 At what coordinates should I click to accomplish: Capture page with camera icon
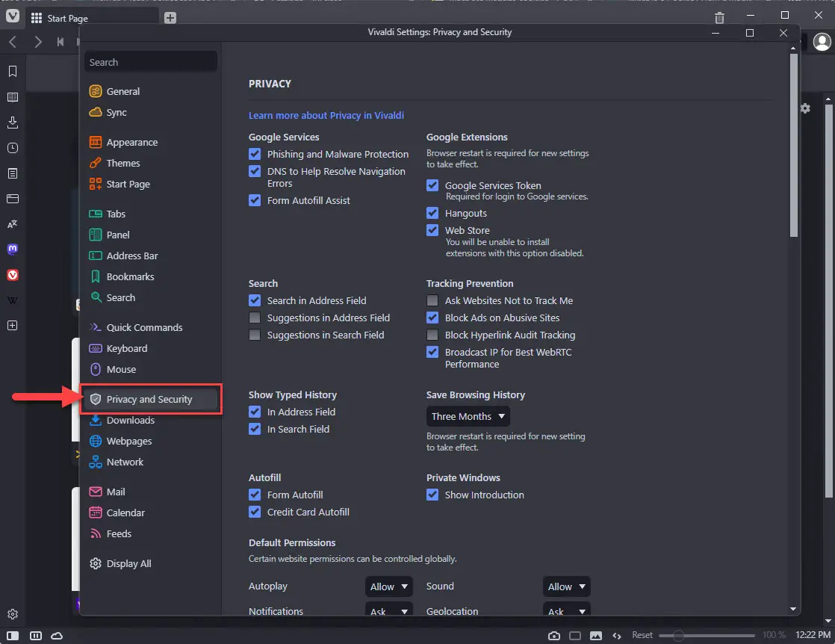coord(554,636)
